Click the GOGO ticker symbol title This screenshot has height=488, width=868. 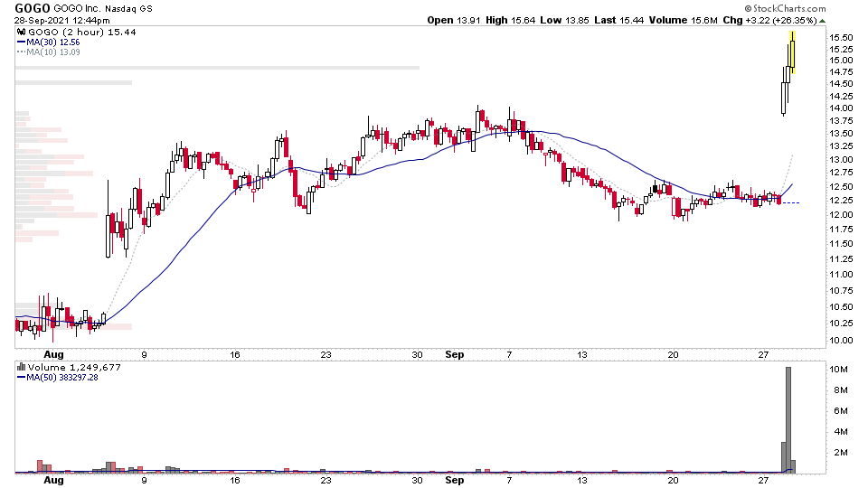click(x=33, y=8)
